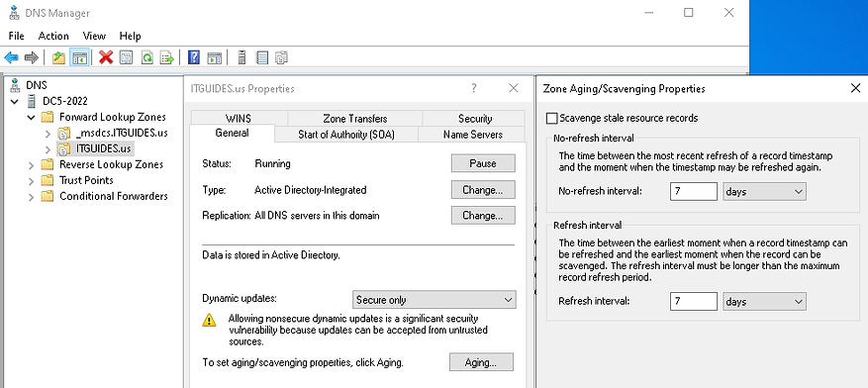This screenshot has width=868, height=388.
Task: Open the Start of Authority (SOA) tab
Action: (x=346, y=135)
